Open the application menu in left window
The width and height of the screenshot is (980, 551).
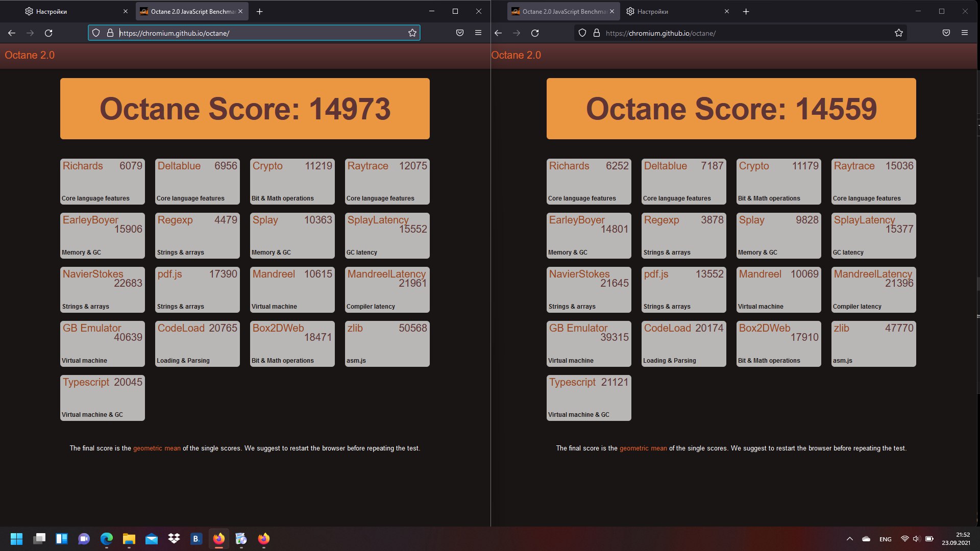[478, 33]
